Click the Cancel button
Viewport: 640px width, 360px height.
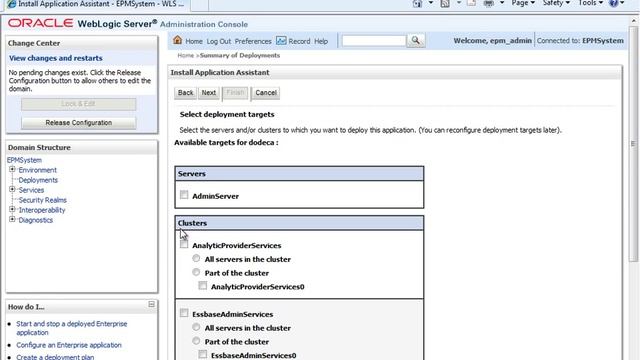(x=266, y=93)
